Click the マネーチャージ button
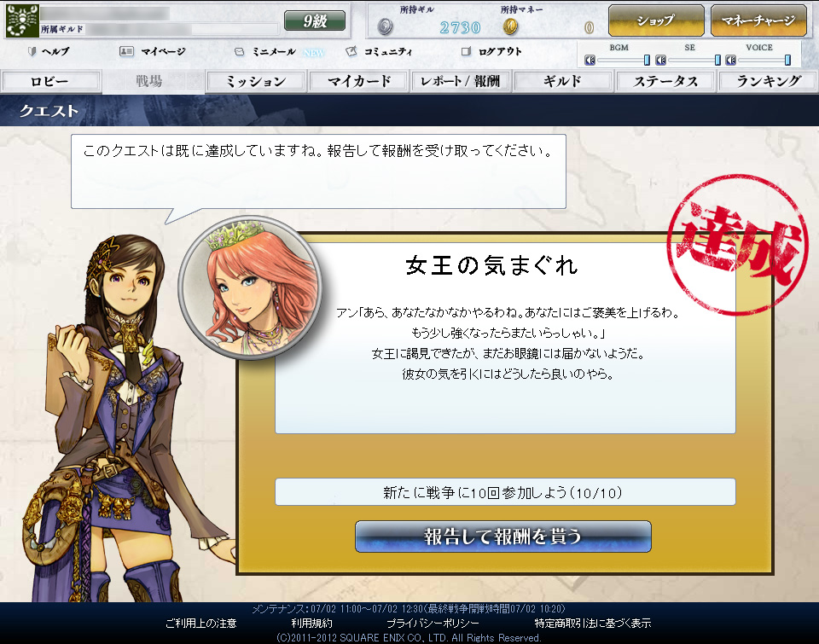Viewport: 819px width, 644px height. 758,20
